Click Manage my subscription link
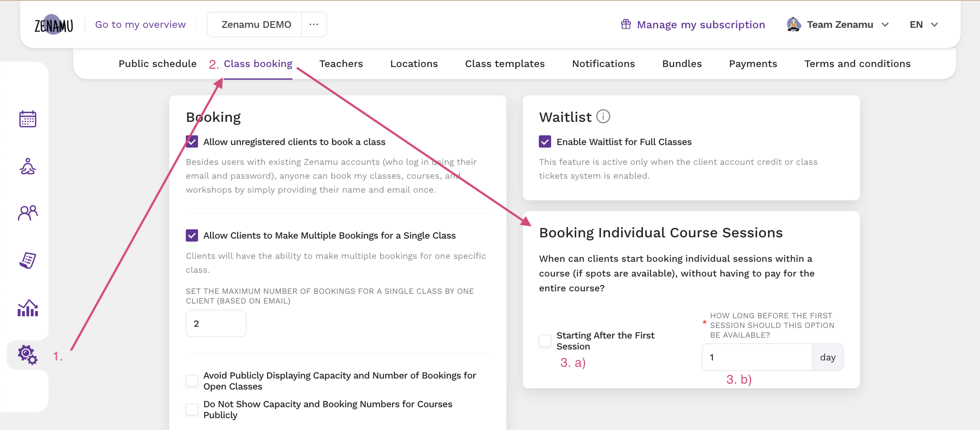 tap(701, 24)
